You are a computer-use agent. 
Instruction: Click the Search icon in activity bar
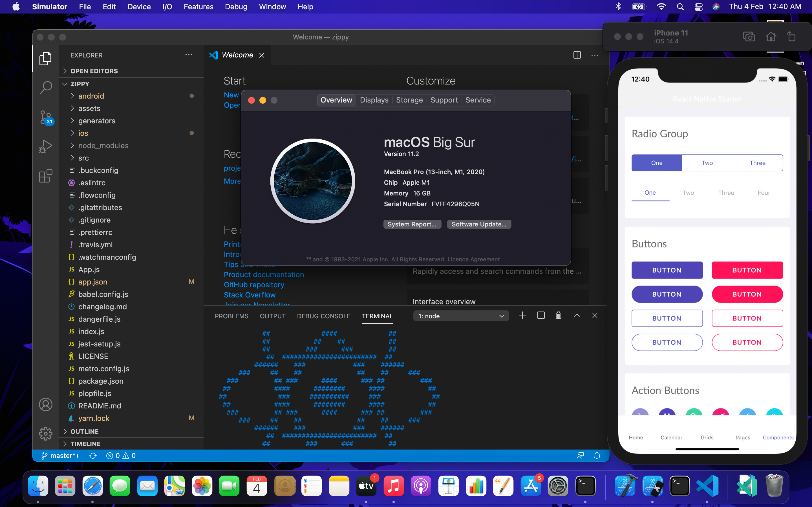45,88
